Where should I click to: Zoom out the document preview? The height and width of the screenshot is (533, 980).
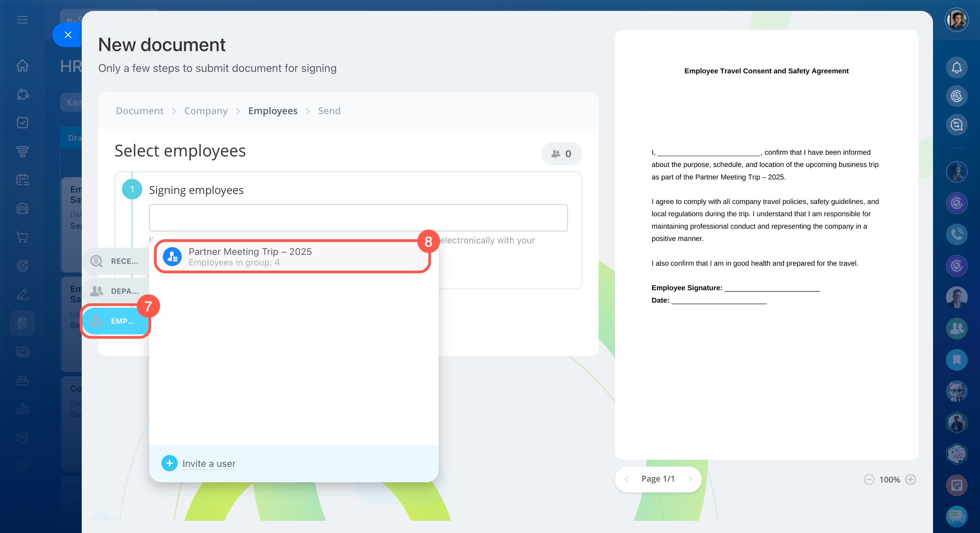point(869,479)
